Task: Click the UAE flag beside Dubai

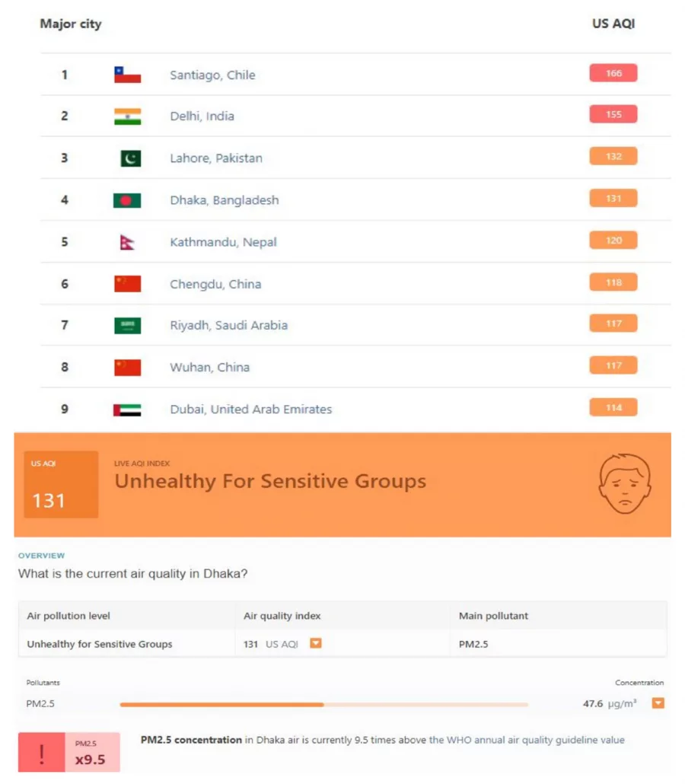Action: pyautogui.click(x=126, y=409)
